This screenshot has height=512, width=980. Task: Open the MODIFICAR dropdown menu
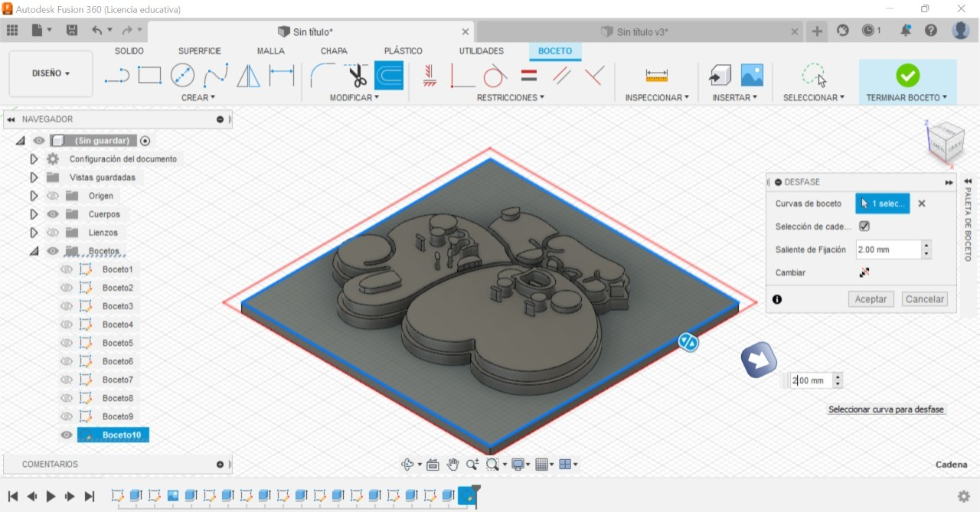tap(354, 98)
